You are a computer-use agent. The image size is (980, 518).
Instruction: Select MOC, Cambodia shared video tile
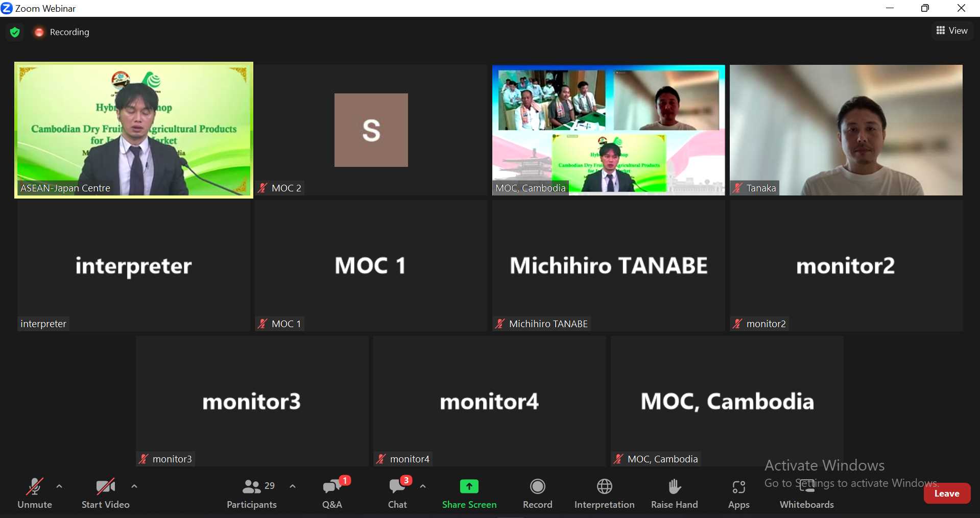pos(609,130)
